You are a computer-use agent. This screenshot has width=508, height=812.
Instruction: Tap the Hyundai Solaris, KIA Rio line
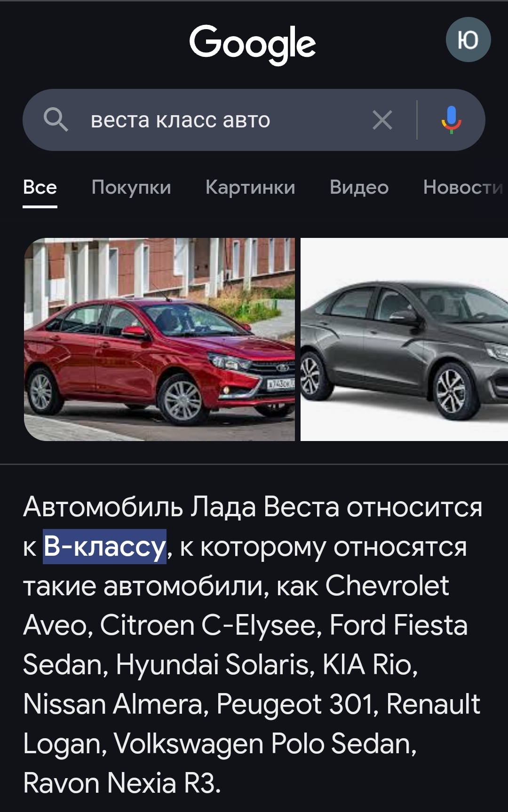tap(220, 664)
